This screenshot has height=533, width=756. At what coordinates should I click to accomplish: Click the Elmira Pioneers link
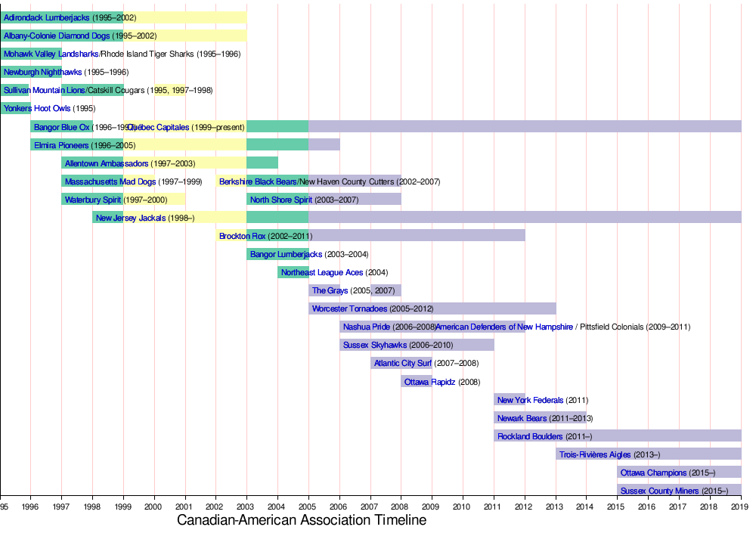61,145
